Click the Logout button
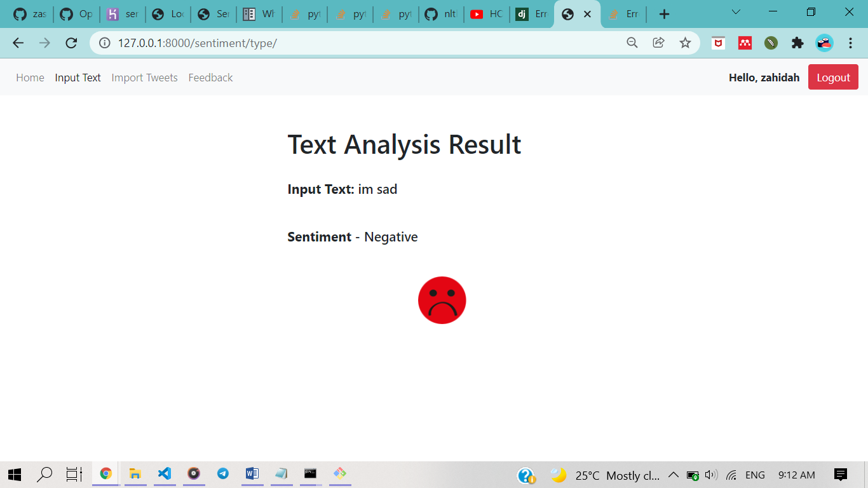The image size is (868, 488). (x=833, y=77)
